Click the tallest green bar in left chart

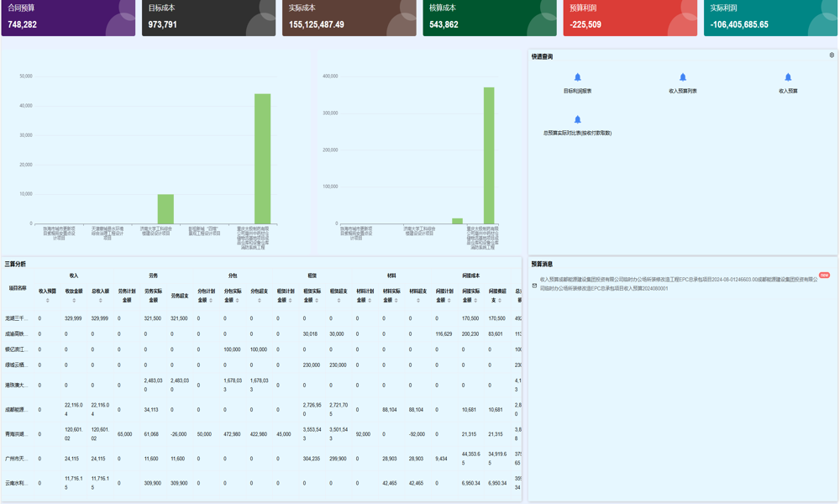pyautogui.click(x=262, y=158)
